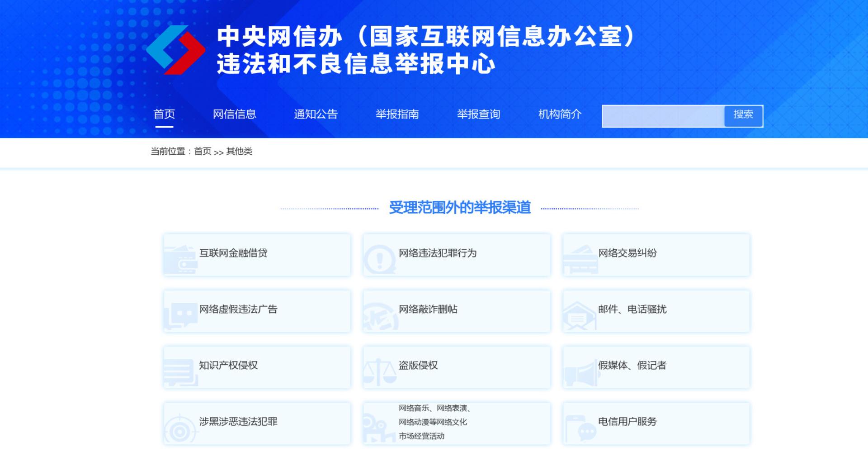The width and height of the screenshot is (868, 476).
Task: Click exclamation icon beside 网络违法犯罪行为
Action: pos(380,259)
